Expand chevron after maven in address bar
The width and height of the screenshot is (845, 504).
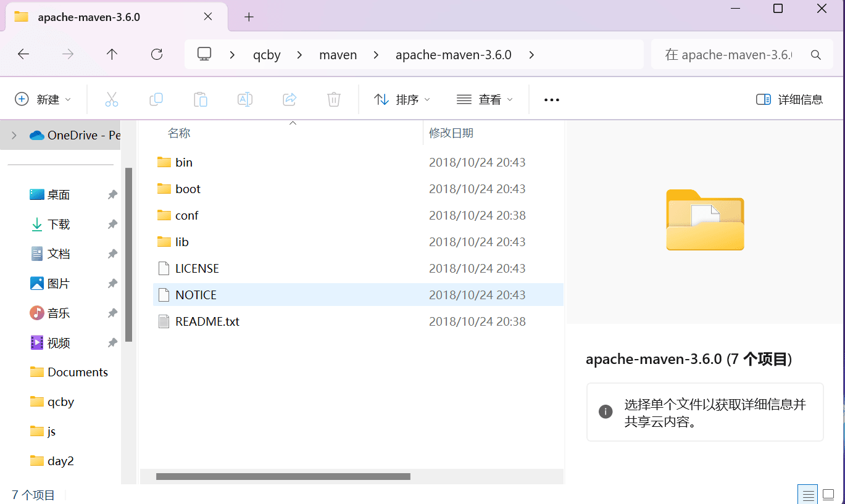376,55
